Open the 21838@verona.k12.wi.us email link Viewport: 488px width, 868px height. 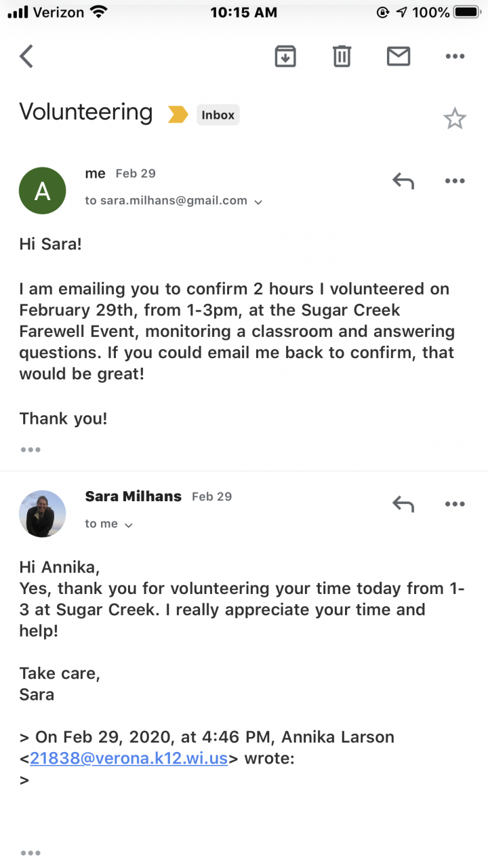pyautogui.click(x=128, y=758)
